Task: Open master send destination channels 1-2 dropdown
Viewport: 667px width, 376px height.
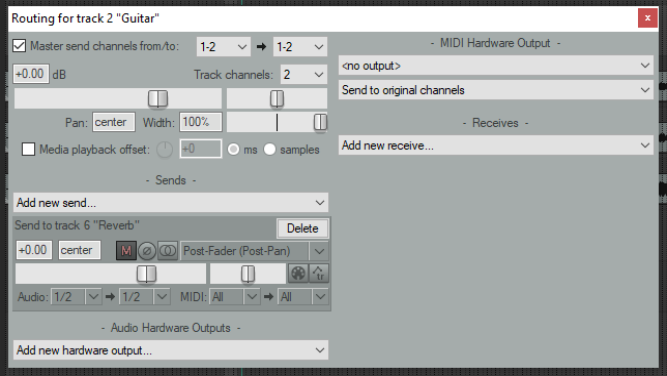Action: point(300,46)
